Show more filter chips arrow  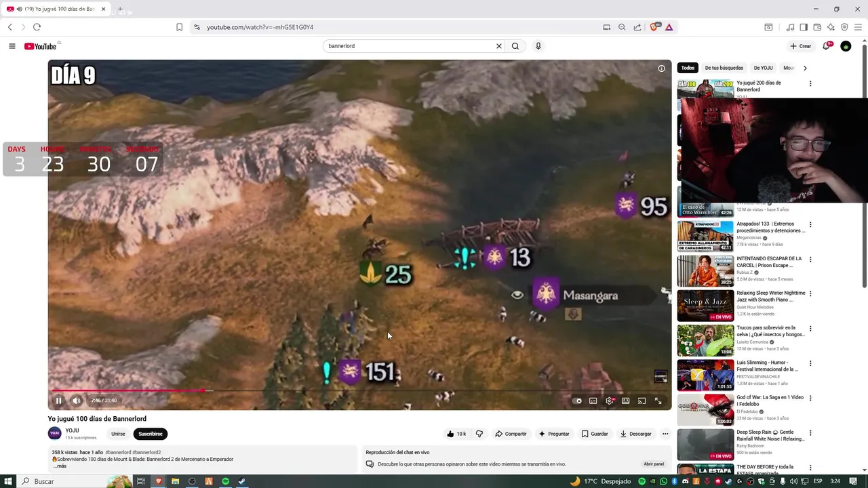805,68
